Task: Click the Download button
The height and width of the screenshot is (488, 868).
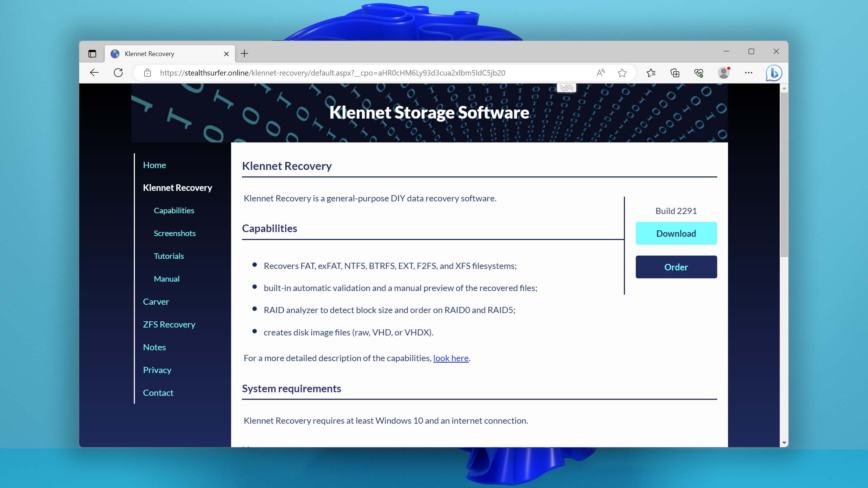Action: coord(676,233)
